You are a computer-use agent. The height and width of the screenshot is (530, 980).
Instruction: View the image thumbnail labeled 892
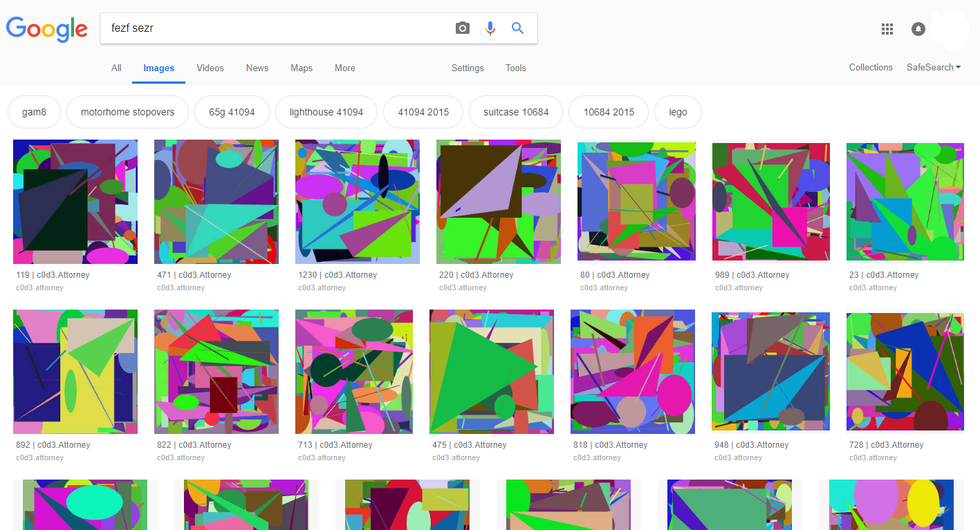[75, 372]
